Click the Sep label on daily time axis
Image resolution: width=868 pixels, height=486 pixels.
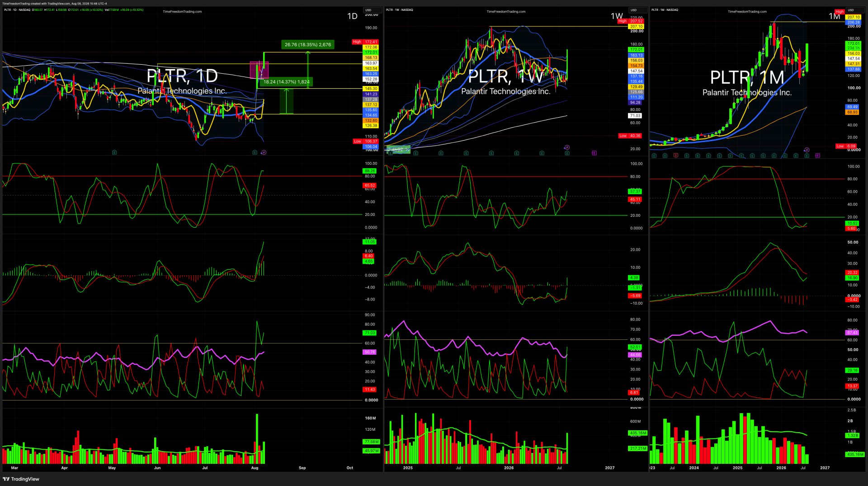click(x=302, y=468)
